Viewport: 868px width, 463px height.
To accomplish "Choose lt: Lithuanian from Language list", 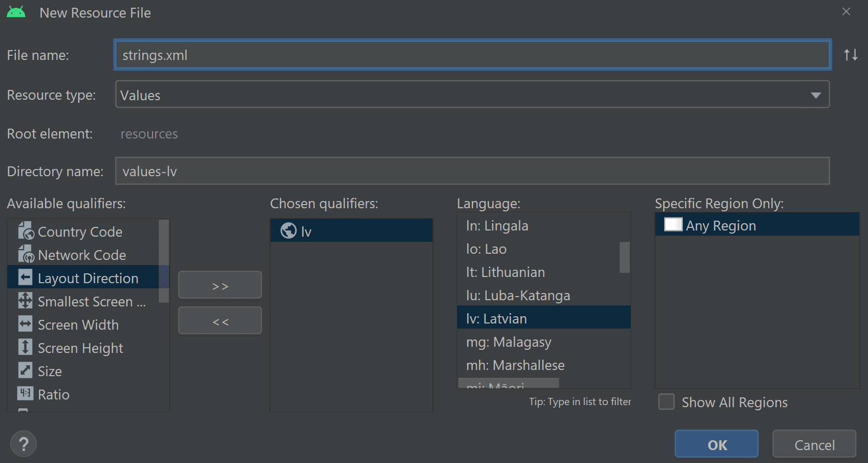I will click(505, 272).
